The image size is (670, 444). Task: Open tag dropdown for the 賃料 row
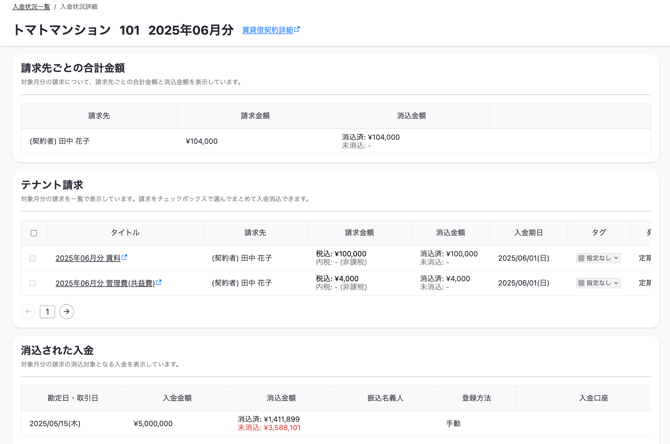coord(598,258)
